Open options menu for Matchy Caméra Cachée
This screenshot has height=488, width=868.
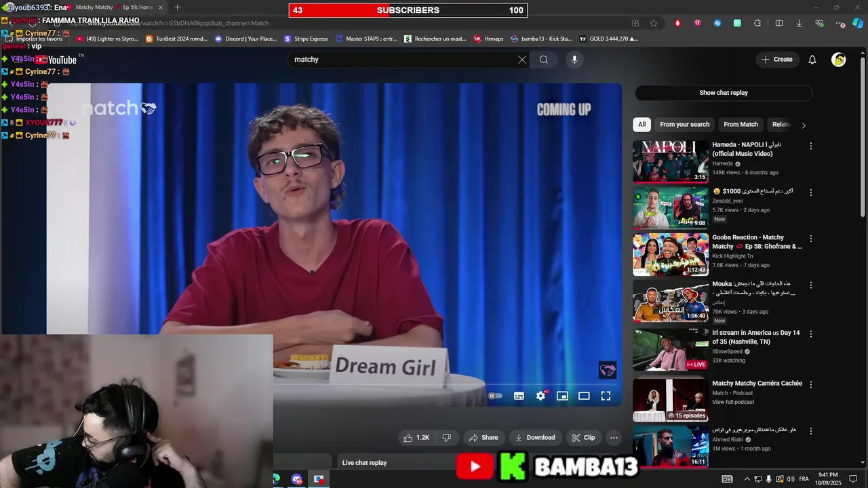click(x=810, y=384)
